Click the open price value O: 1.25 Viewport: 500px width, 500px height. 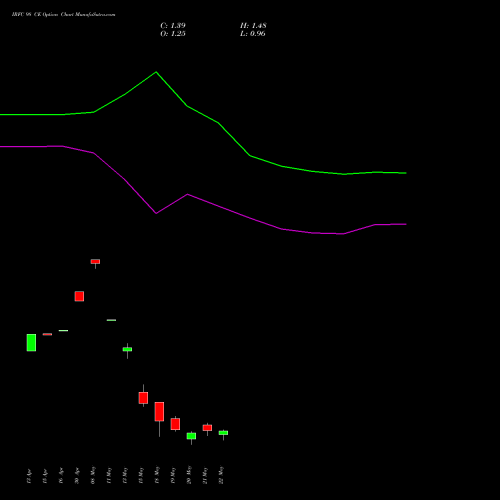coord(173,34)
